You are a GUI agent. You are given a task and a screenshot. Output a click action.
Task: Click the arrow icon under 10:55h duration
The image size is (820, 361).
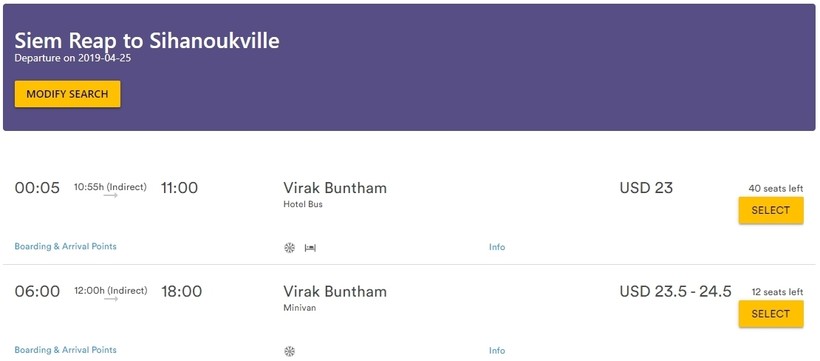[x=110, y=195]
